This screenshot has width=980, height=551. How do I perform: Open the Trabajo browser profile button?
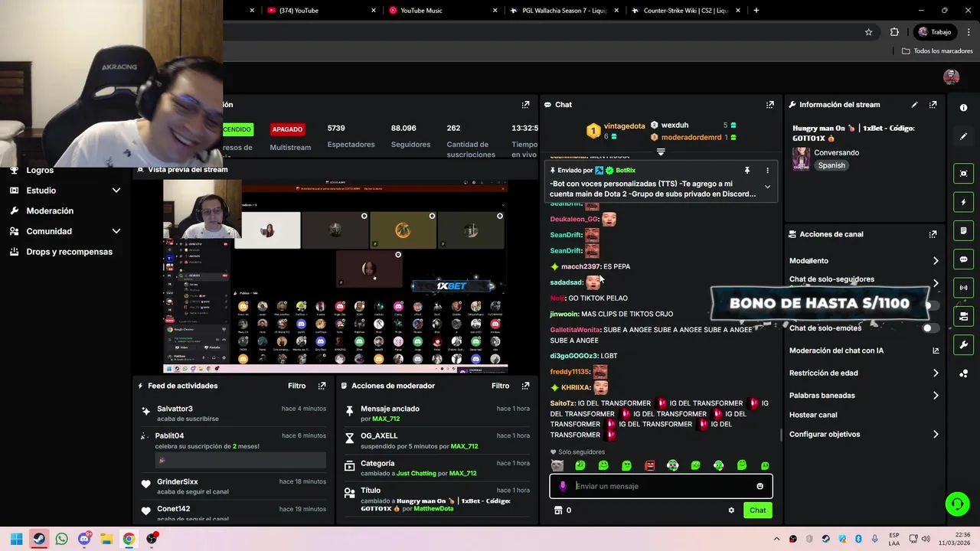[x=935, y=32]
